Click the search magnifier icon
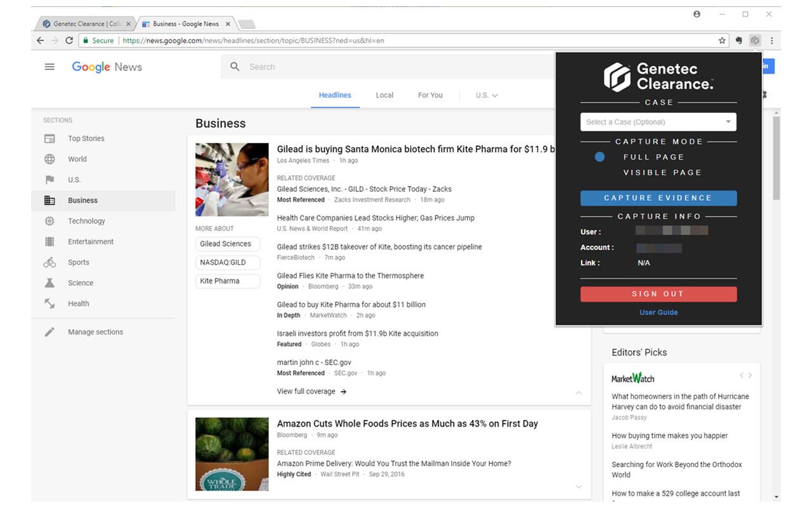The width and height of the screenshot is (812, 508). click(x=235, y=67)
